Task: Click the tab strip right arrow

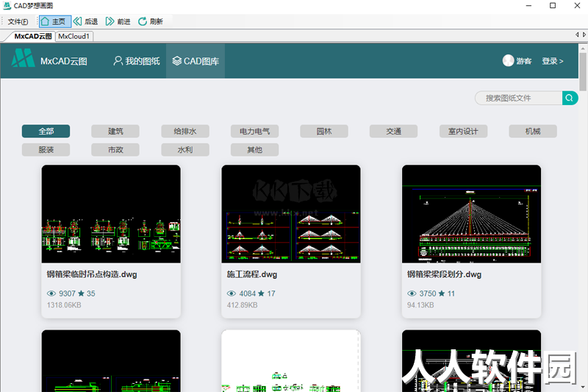Action: tap(584, 35)
